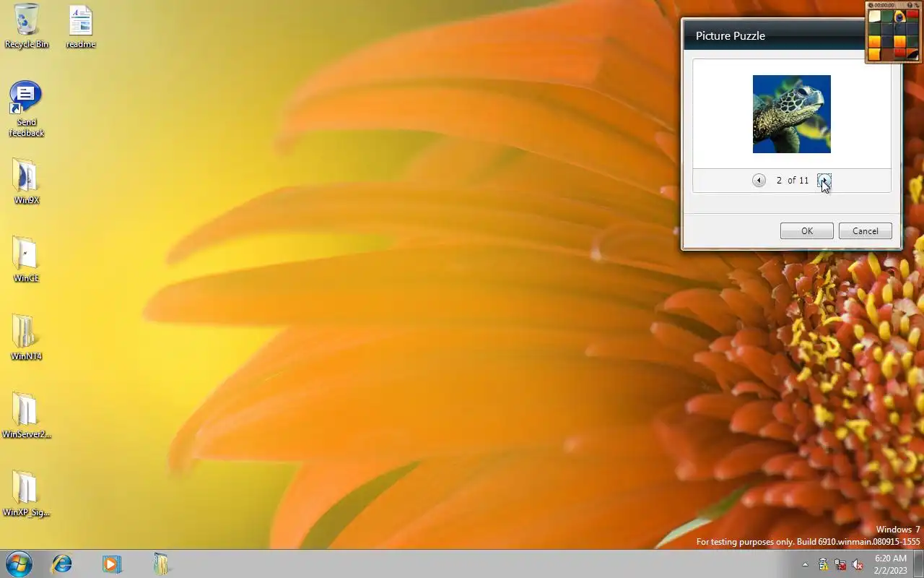This screenshot has height=578, width=924.
Task: Open the muted volume tray icon
Action: click(x=858, y=564)
